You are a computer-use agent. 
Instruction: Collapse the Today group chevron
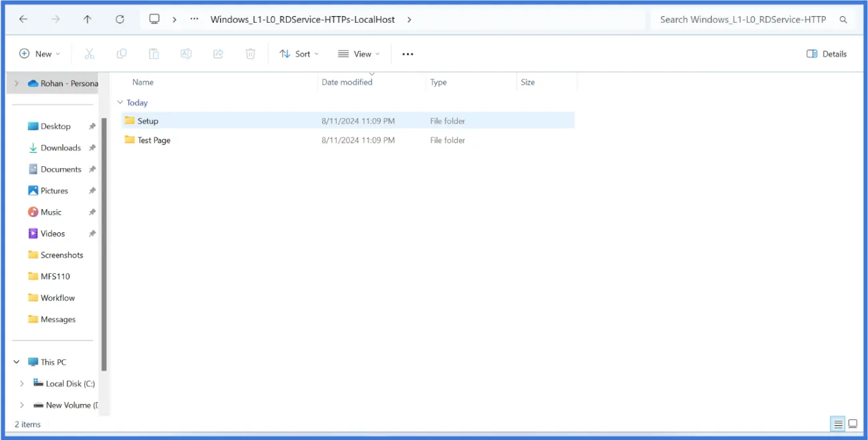(120, 103)
